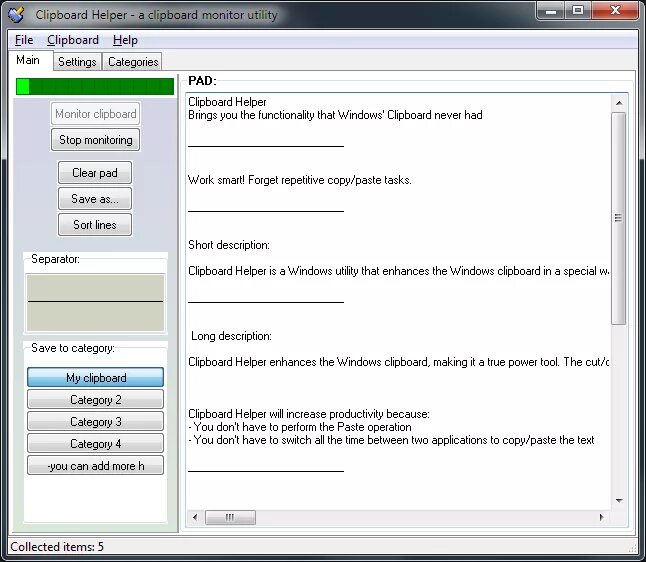646x562 pixels.
Task: Click the horizontal scrollbar thumb
Action: coord(230,517)
